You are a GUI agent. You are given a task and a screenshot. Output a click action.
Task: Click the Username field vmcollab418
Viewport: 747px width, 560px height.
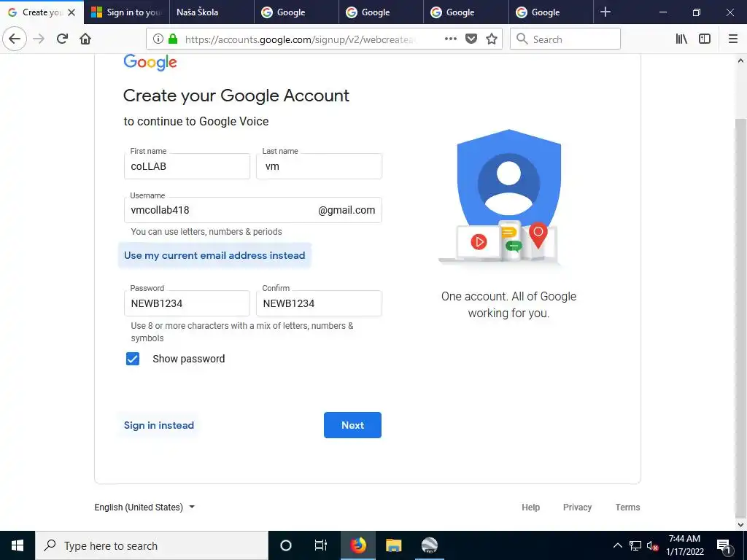pos(253,210)
